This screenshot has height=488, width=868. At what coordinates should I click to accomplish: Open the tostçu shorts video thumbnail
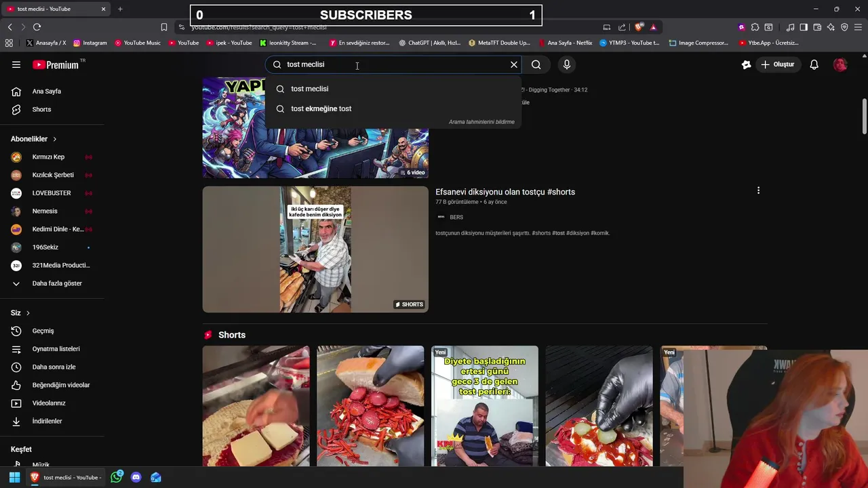click(x=315, y=249)
